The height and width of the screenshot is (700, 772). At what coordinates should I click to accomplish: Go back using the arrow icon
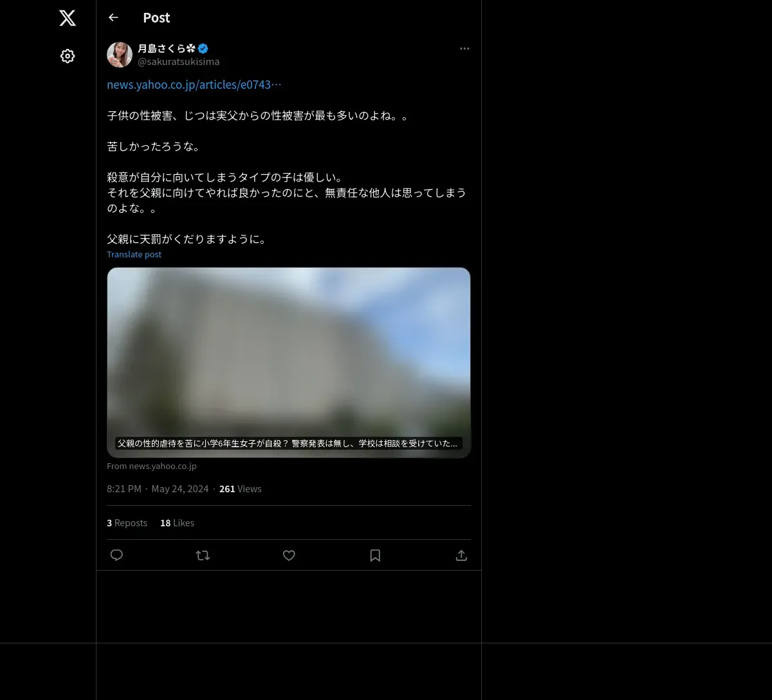(113, 17)
